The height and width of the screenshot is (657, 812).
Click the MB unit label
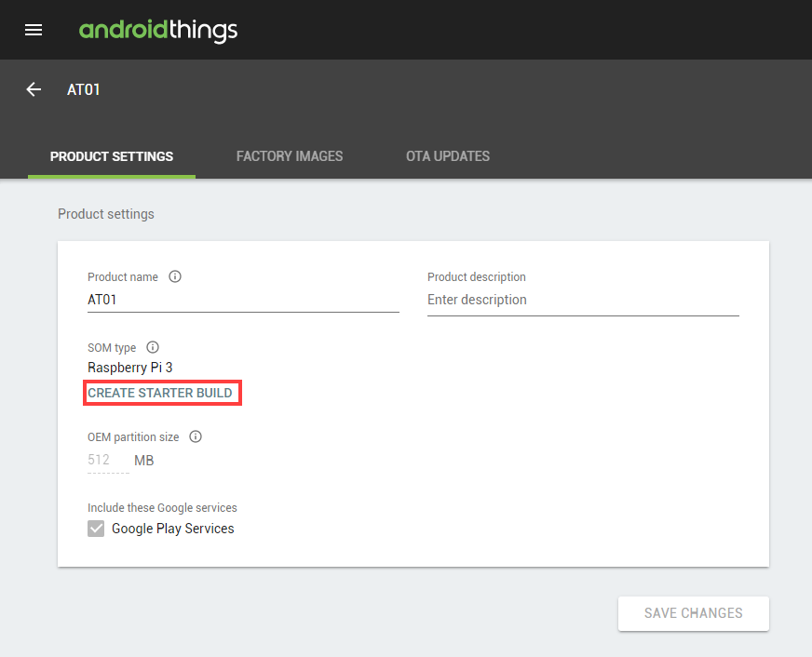tap(144, 461)
